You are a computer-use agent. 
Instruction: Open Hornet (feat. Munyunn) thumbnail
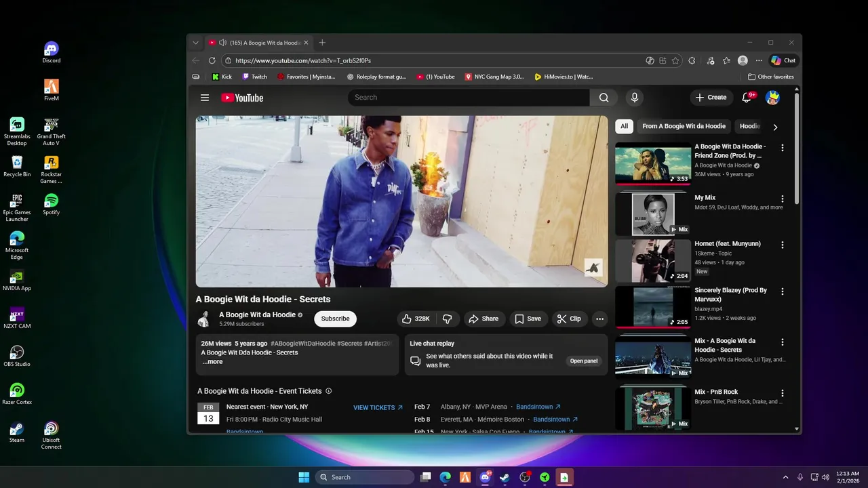point(653,261)
